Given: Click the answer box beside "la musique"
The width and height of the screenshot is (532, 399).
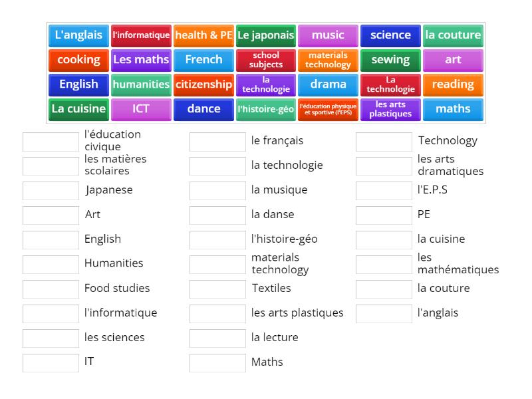Looking at the screenshot, I should [216, 190].
